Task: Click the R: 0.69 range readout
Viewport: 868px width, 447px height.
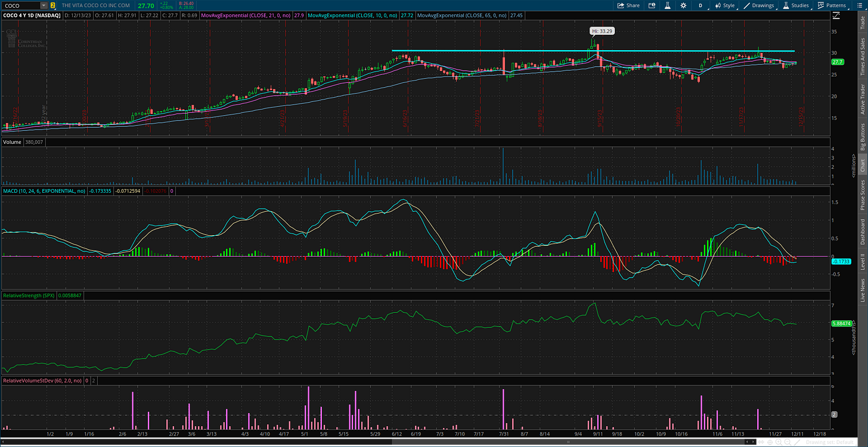Action: point(190,15)
